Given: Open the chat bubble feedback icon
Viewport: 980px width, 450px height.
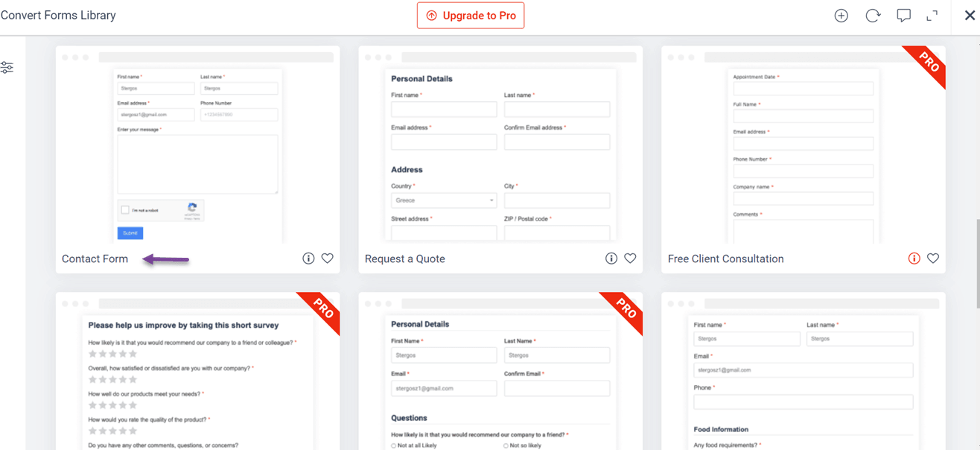Looking at the screenshot, I should [903, 16].
